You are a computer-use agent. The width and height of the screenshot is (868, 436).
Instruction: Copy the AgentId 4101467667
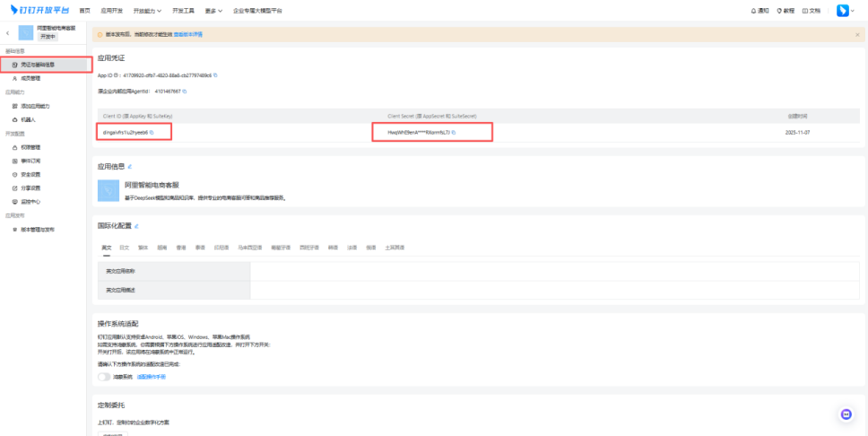pyautogui.click(x=185, y=92)
